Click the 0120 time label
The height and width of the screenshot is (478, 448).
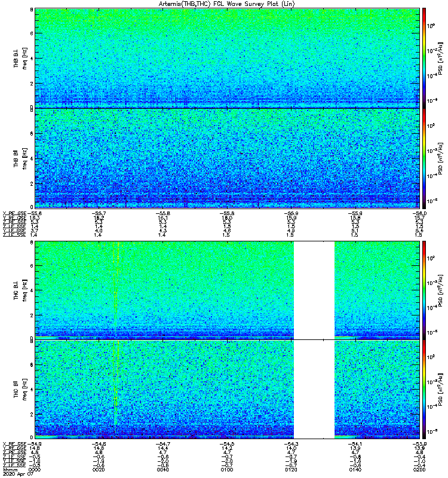click(291, 470)
